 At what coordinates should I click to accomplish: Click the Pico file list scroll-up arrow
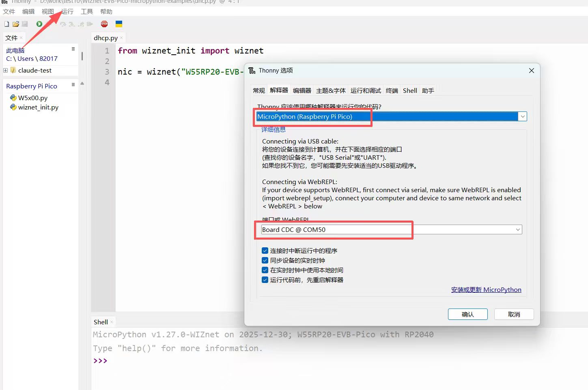[82, 84]
